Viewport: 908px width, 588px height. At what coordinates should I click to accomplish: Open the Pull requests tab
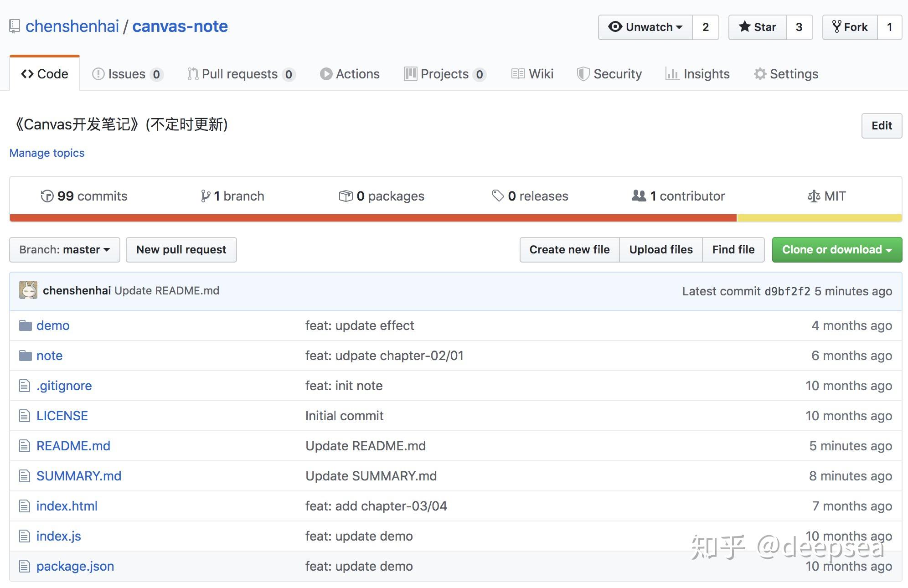(x=241, y=74)
